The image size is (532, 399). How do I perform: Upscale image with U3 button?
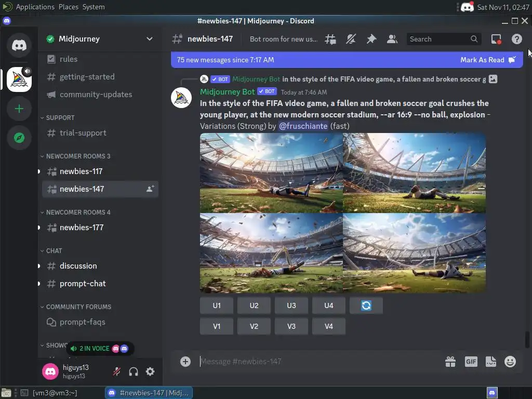pos(291,305)
